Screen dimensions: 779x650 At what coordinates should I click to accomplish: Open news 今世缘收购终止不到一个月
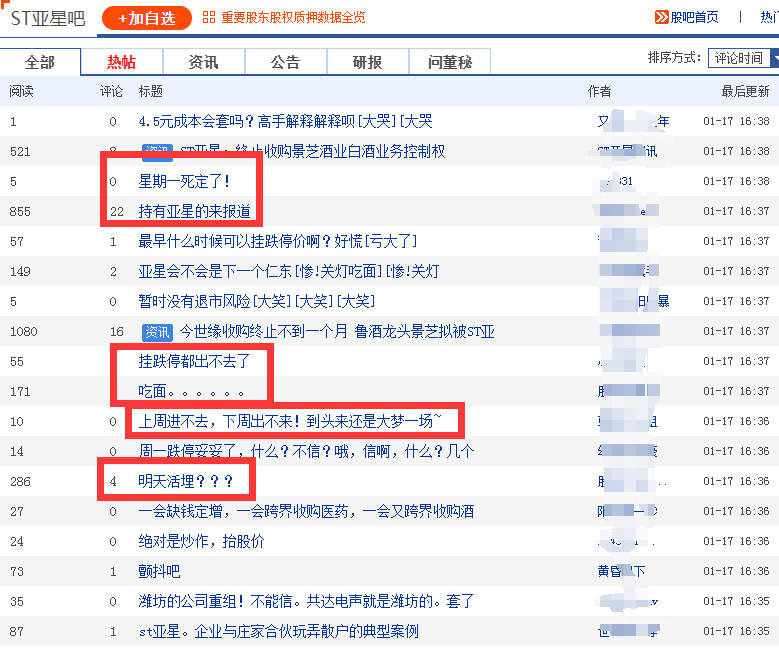(x=337, y=331)
